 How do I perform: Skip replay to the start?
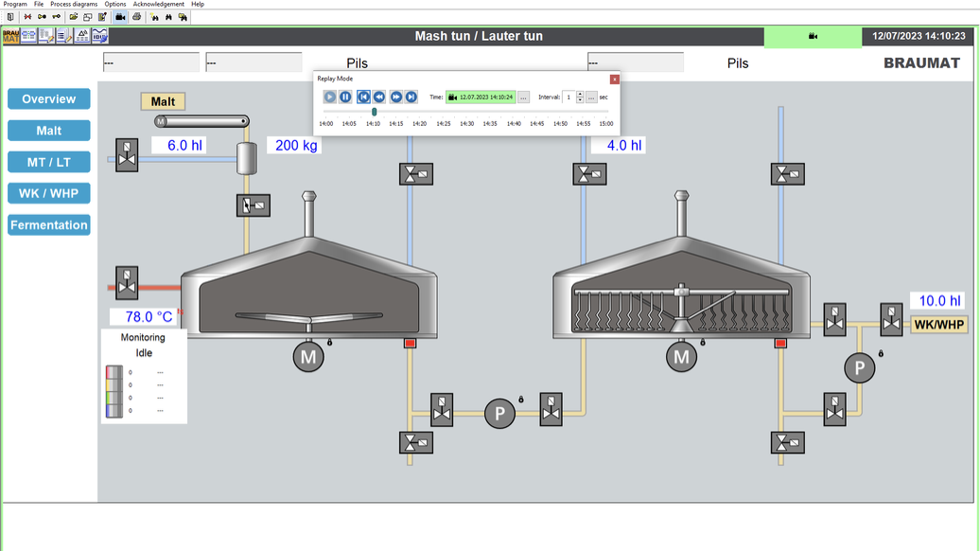pyautogui.click(x=363, y=97)
